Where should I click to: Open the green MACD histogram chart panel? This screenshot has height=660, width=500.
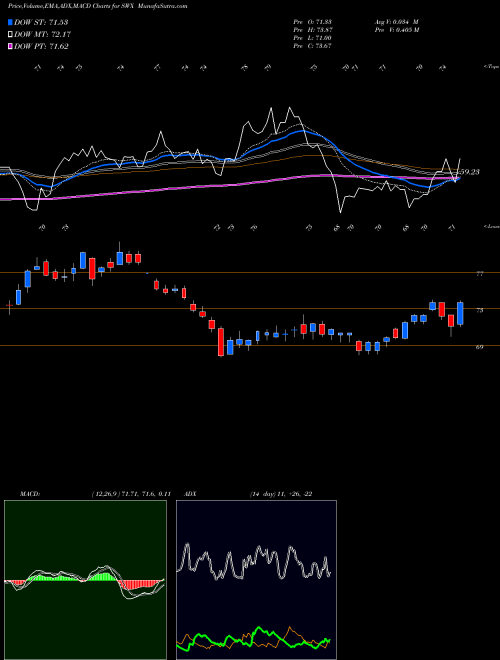pos(85,580)
